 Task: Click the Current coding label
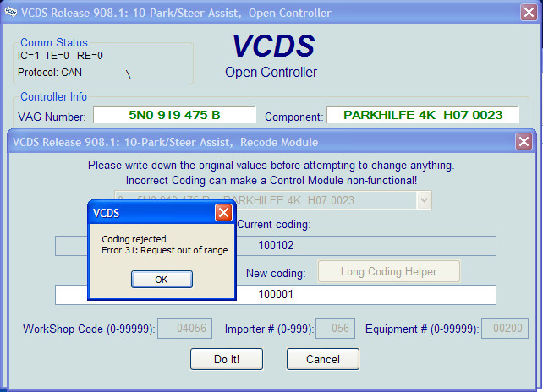coord(274,225)
